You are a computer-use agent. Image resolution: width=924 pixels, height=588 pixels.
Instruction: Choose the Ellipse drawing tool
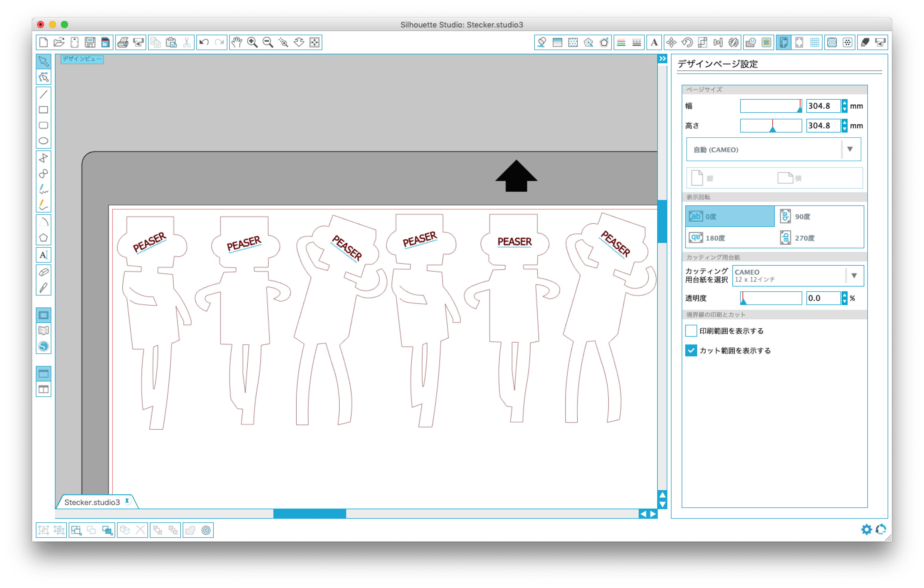[43, 141]
